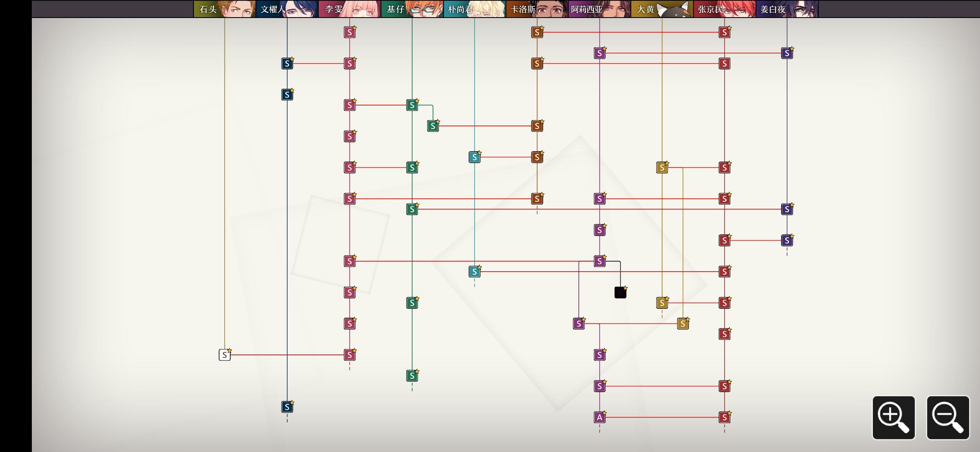Select the 李雯 character tab
980x452 pixels.
pos(349,9)
